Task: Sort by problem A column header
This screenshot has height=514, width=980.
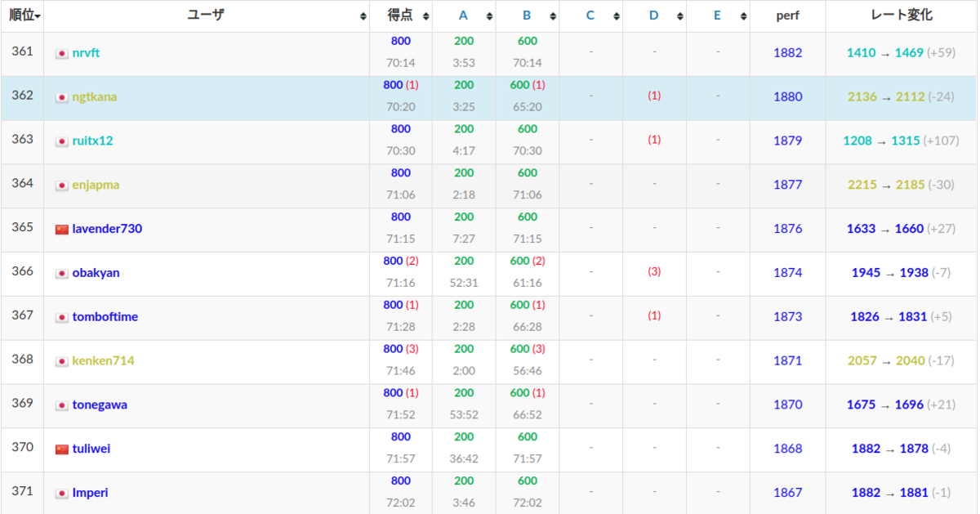Action: click(x=463, y=16)
